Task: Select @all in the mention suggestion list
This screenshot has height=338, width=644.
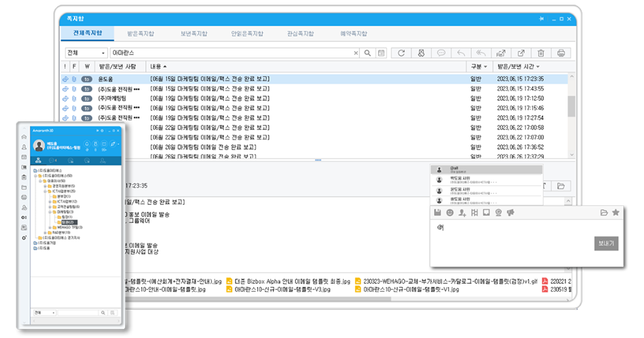Action: point(486,169)
